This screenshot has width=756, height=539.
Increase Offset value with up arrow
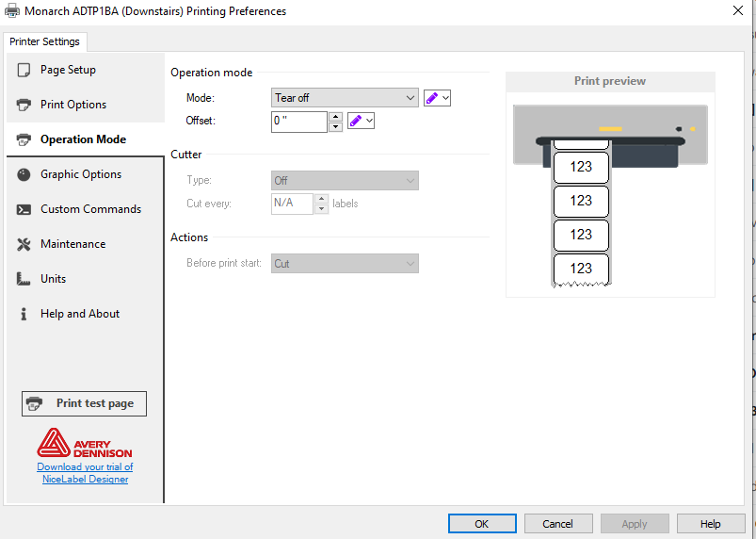[x=334, y=116]
